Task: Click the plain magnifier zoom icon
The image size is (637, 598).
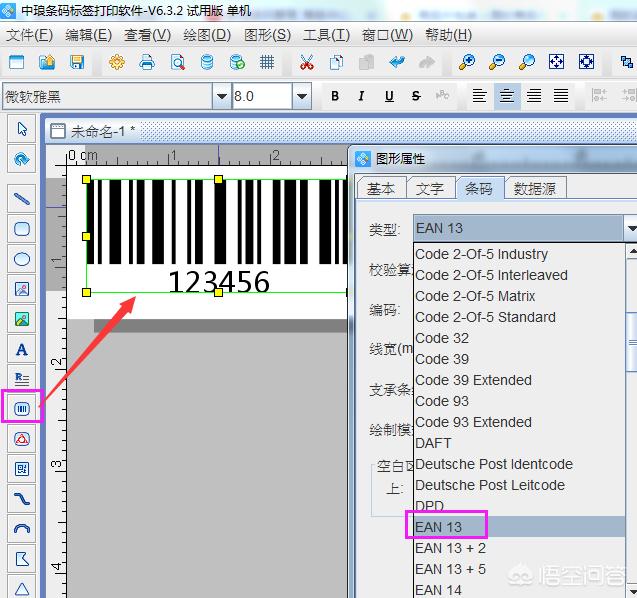Action: coord(526,62)
